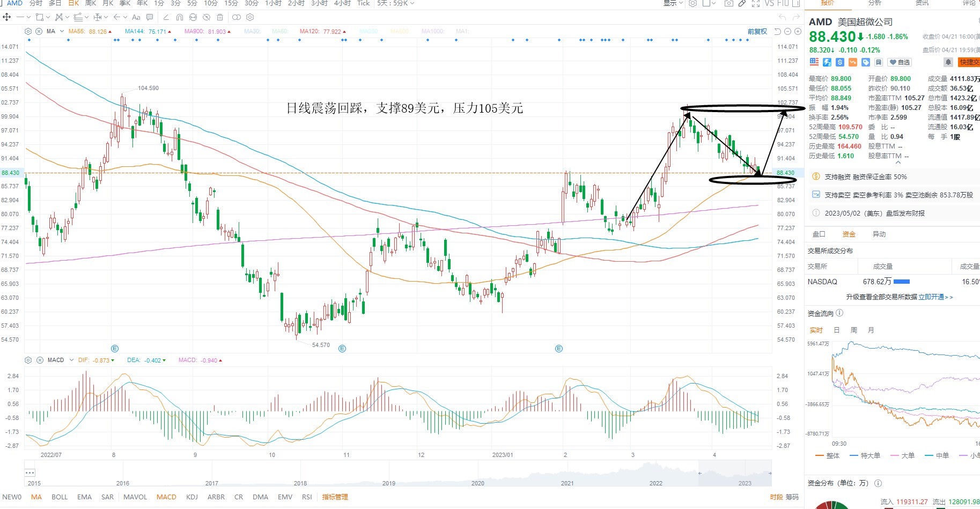Select the pencil draw line tool
This screenshot has height=509, width=980.
tap(166, 17)
